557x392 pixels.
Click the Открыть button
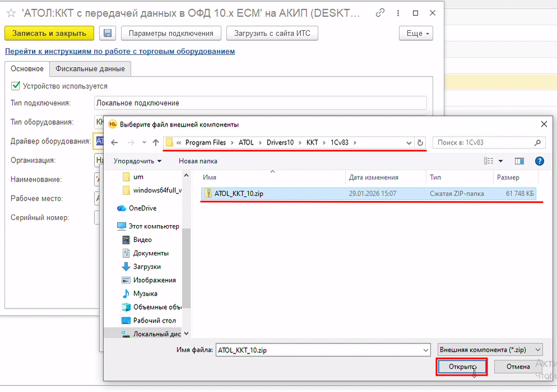coord(462,366)
